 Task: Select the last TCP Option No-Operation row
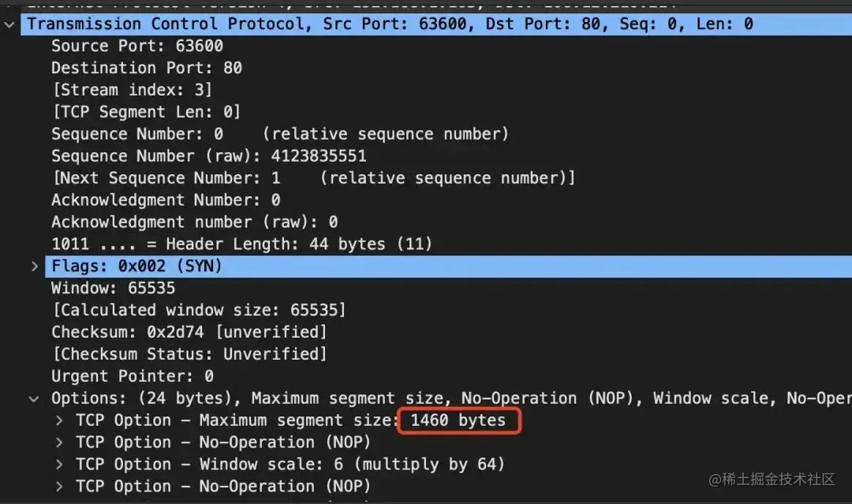click(x=223, y=487)
